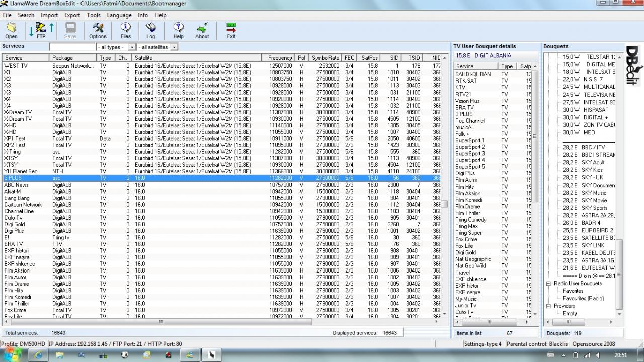Open the Log viewer icon

pos(151,30)
